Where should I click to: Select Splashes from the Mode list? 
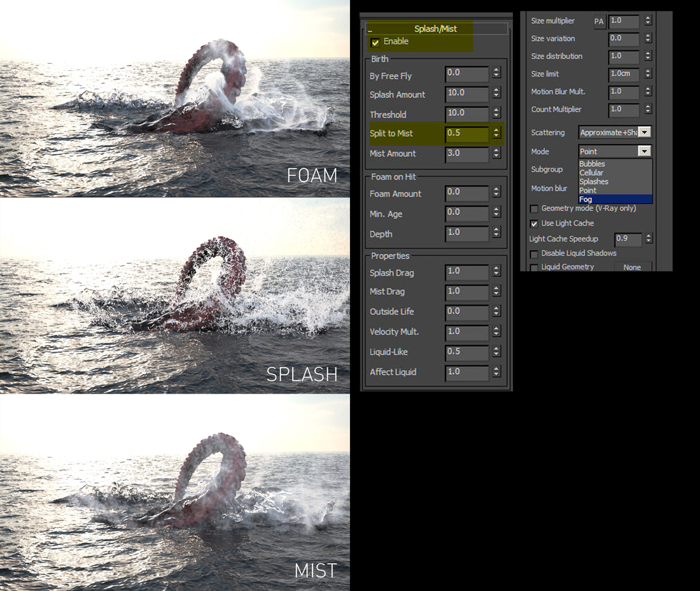[x=593, y=182]
